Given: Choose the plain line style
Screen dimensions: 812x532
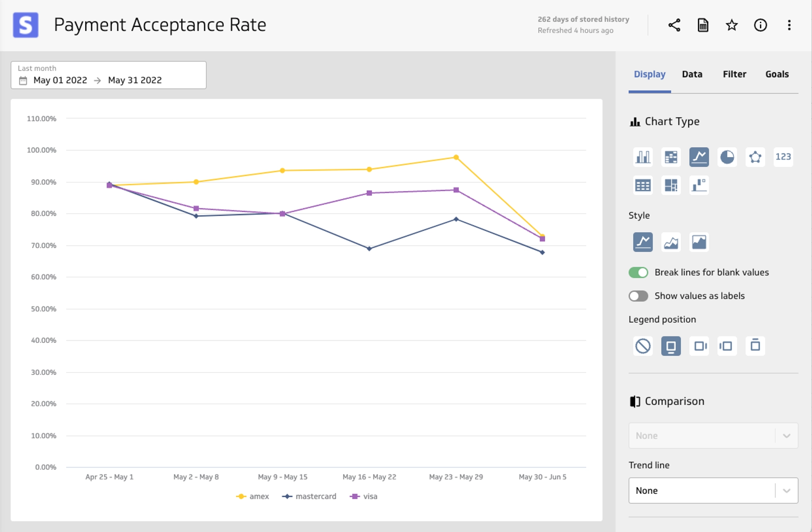Looking at the screenshot, I should coord(643,242).
